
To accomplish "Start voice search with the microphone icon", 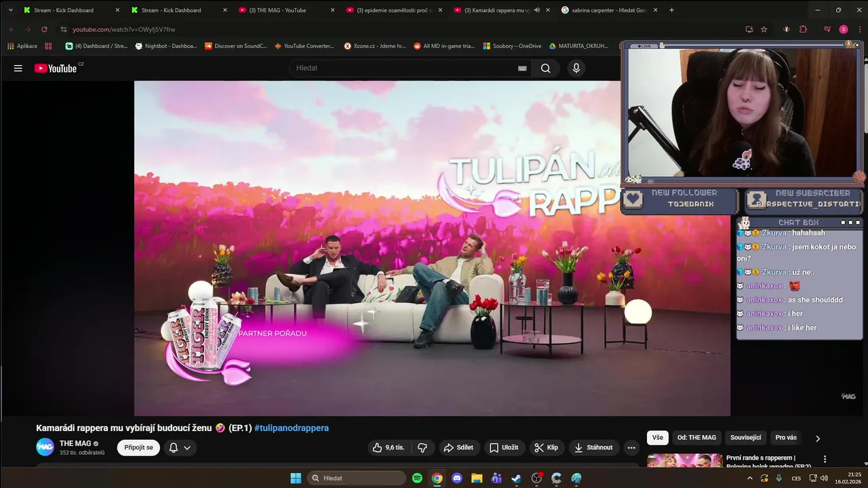I will coord(576,68).
